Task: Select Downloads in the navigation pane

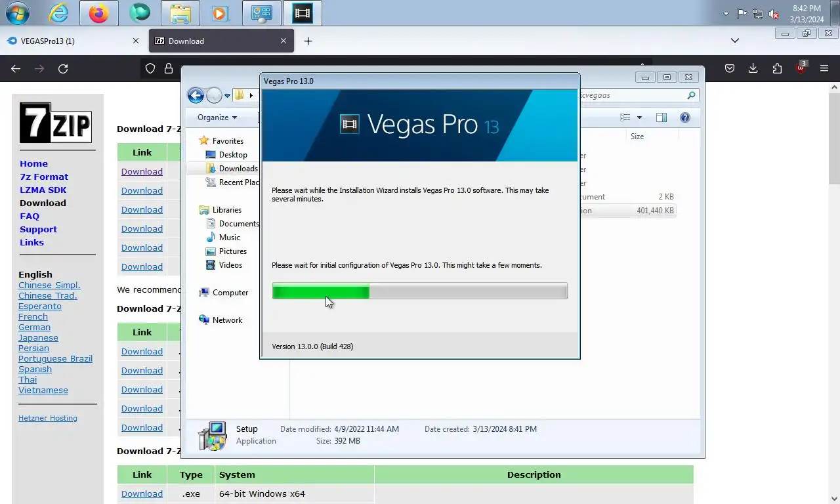Action: [x=238, y=169]
